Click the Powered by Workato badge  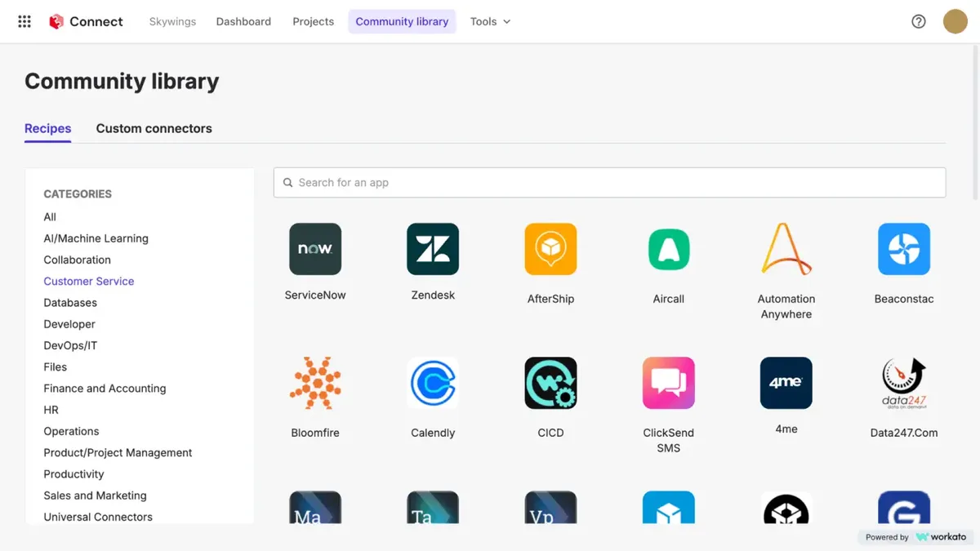tap(915, 537)
